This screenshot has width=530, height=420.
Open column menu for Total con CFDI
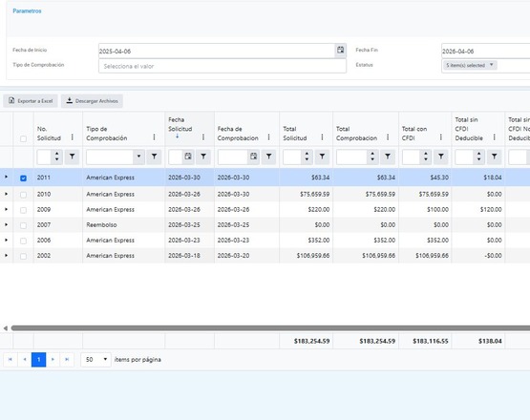[x=441, y=136]
